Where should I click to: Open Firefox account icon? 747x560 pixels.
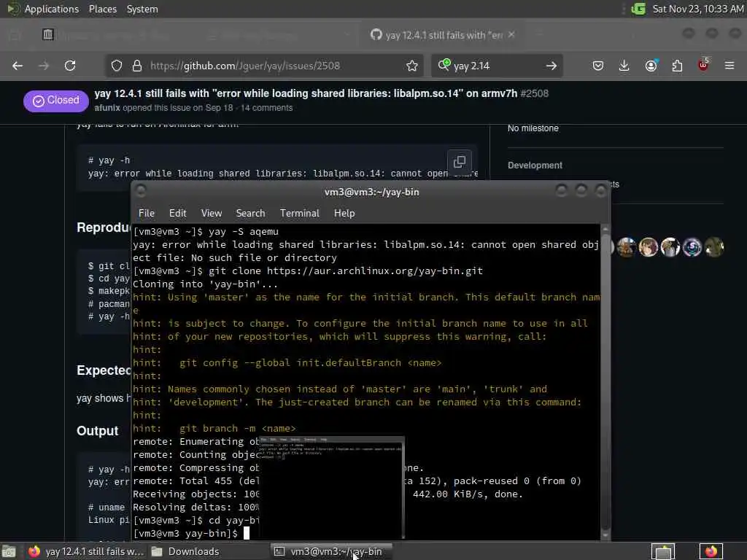point(651,65)
